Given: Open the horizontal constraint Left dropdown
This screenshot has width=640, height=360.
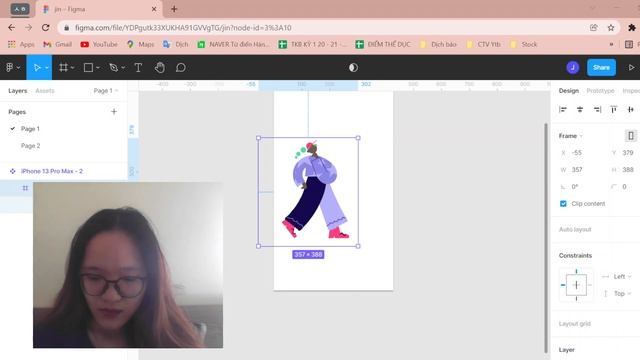Looking at the screenshot, I should (x=622, y=276).
